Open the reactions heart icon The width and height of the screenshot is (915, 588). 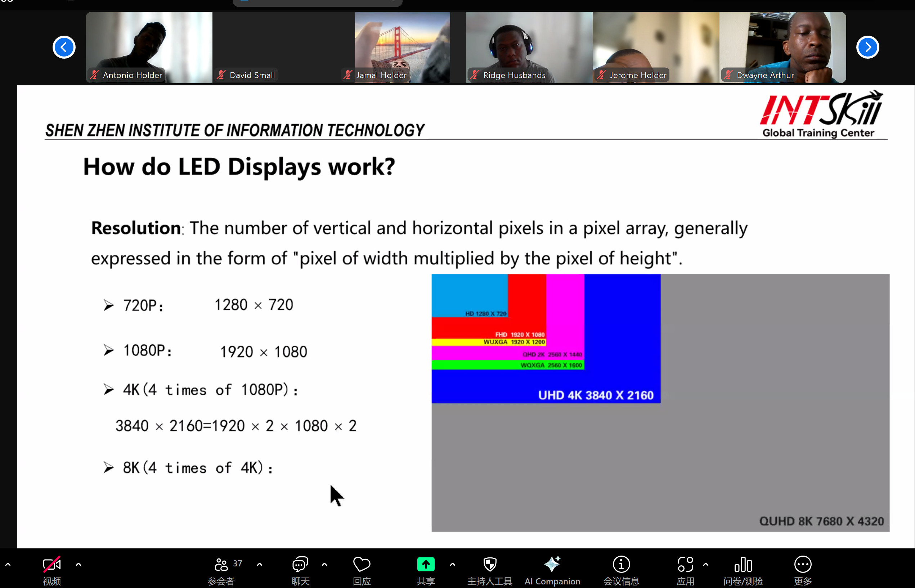362,564
